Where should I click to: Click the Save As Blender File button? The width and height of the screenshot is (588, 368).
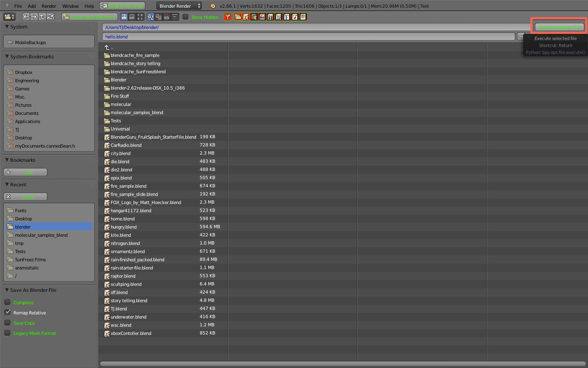tap(559, 27)
